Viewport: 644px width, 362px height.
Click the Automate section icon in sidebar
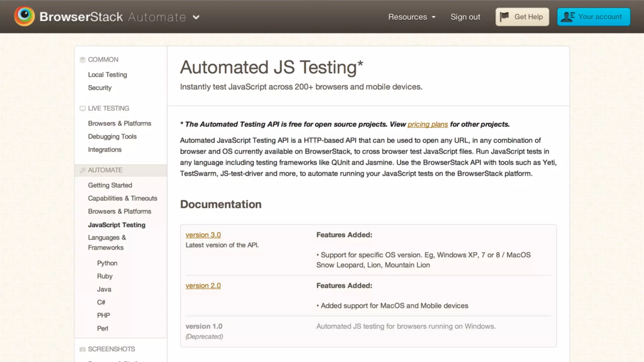coord(82,170)
